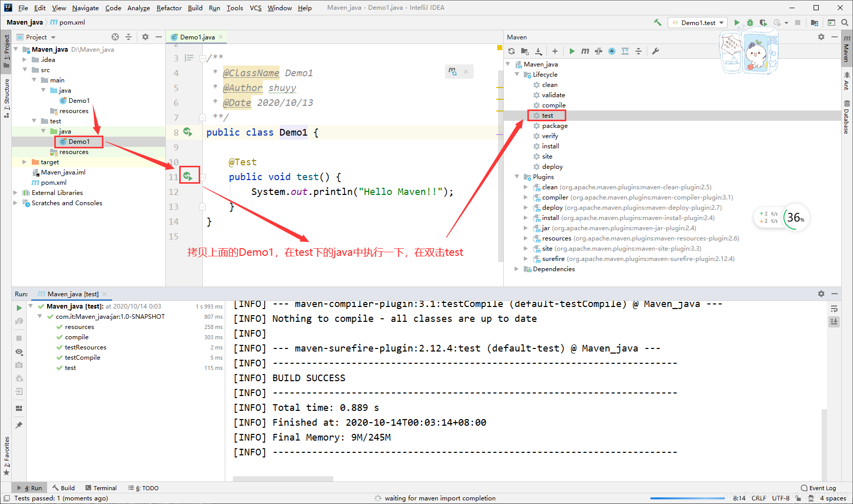
Task: Rerun Maven_java [test] in the Run panel
Action: point(19,308)
